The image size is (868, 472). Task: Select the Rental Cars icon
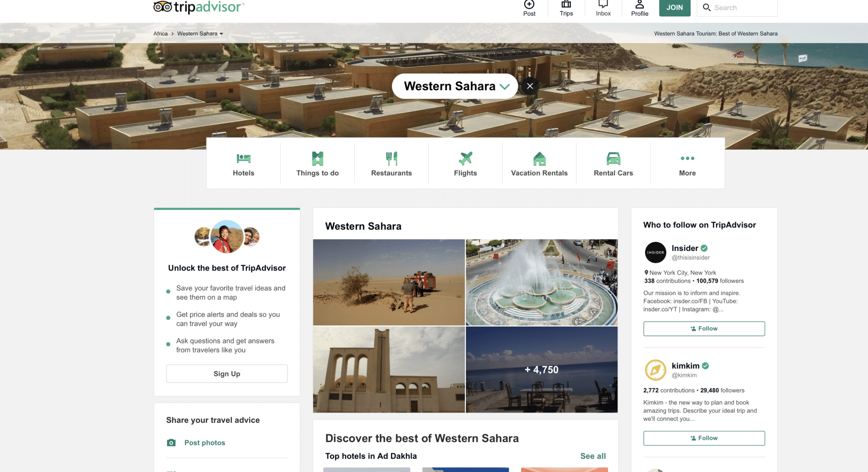pyautogui.click(x=613, y=158)
